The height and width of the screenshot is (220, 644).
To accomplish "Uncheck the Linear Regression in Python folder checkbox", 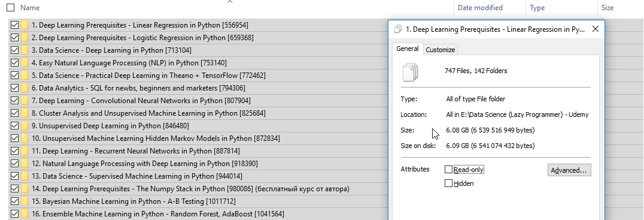I will coord(15,25).
